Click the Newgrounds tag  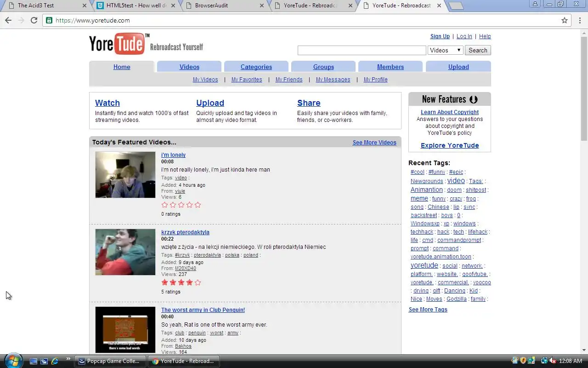[427, 181]
